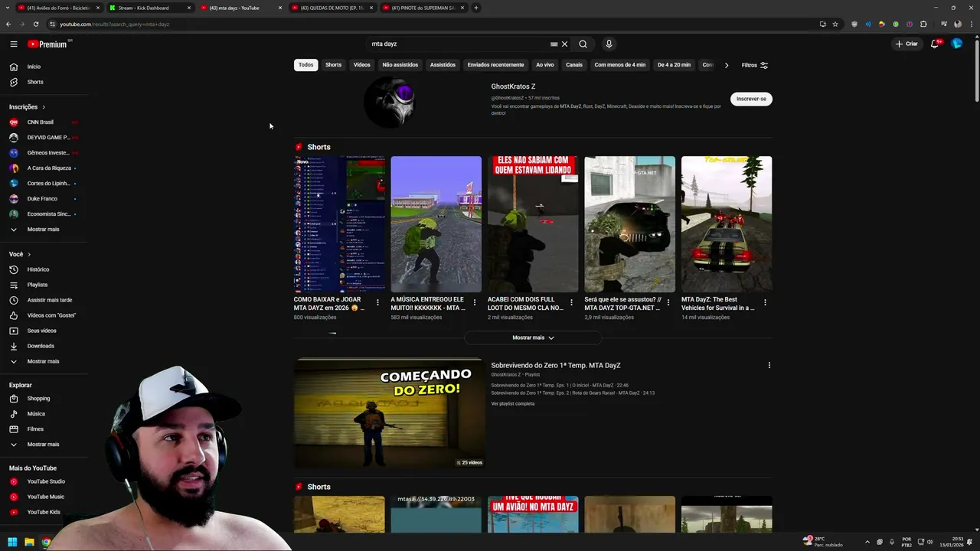Open options for COMO BAIXAR e JOGAR short

[377, 302]
